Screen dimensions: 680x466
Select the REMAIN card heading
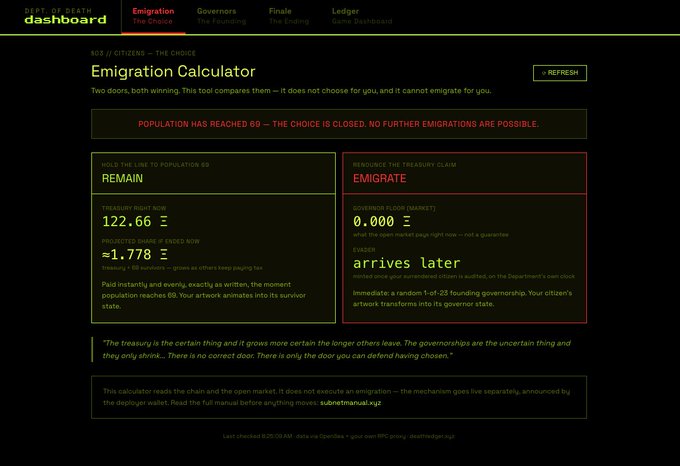point(122,178)
